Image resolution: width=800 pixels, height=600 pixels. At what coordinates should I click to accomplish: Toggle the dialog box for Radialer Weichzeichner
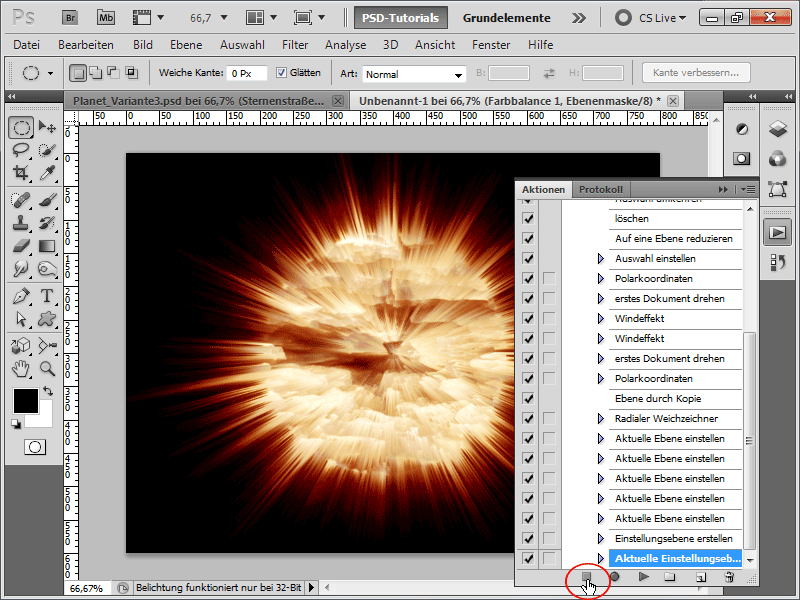click(x=549, y=418)
